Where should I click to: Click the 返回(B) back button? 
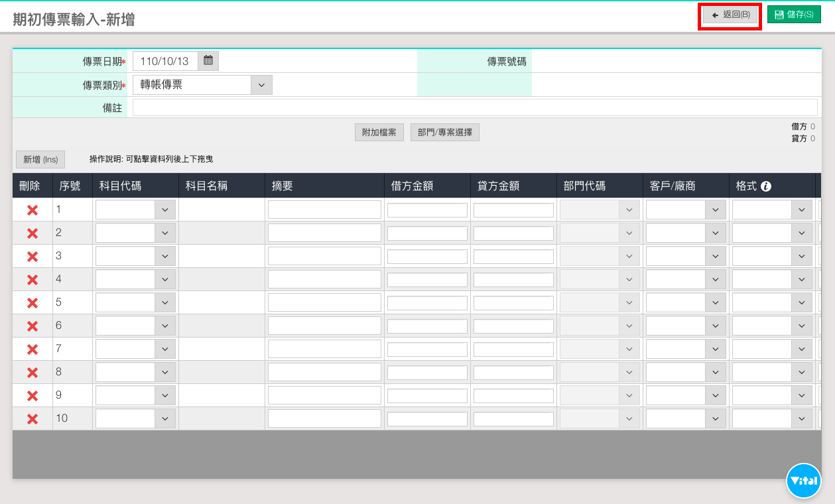[x=730, y=15]
